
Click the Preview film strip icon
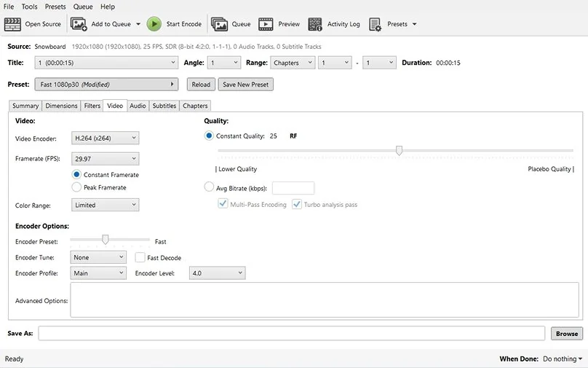pyautogui.click(x=266, y=24)
